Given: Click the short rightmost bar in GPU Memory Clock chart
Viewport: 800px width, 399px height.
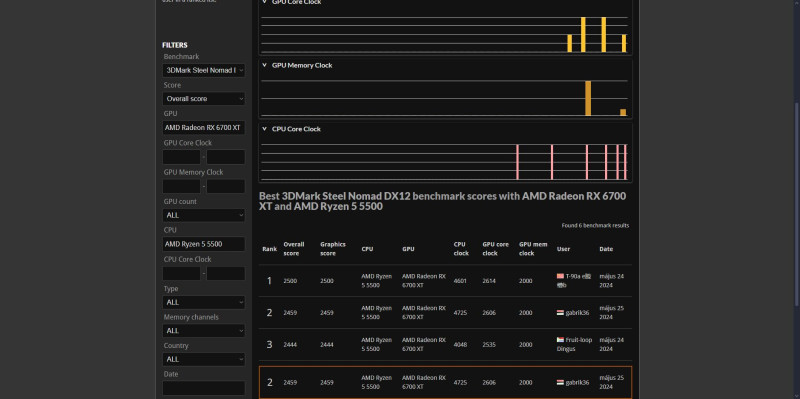Looking at the screenshot, I should [x=623, y=112].
